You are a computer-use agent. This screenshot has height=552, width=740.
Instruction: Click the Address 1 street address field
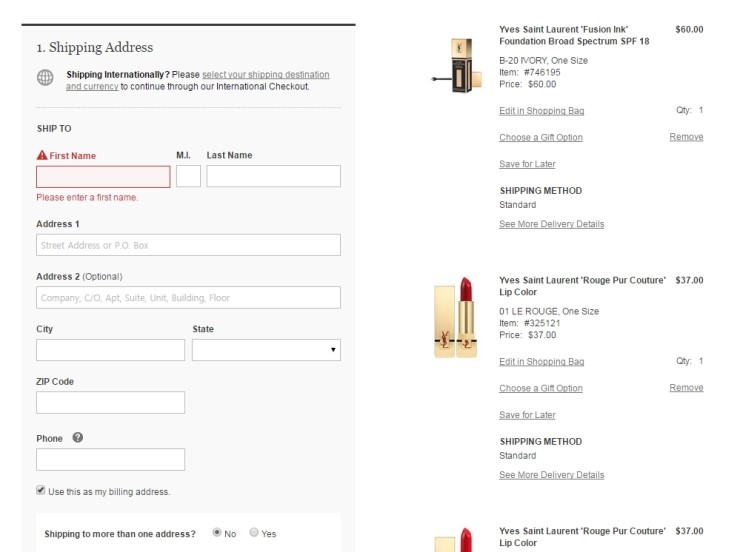point(188,245)
